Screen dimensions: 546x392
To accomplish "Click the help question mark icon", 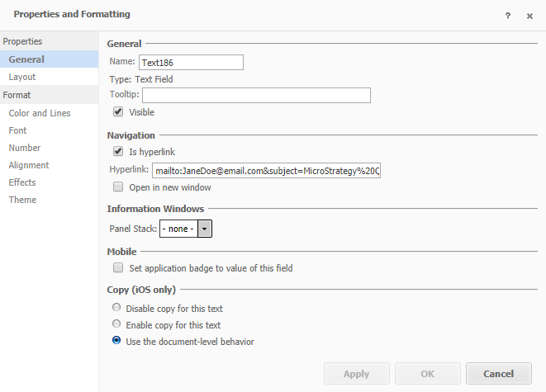I will pyautogui.click(x=508, y=16).
